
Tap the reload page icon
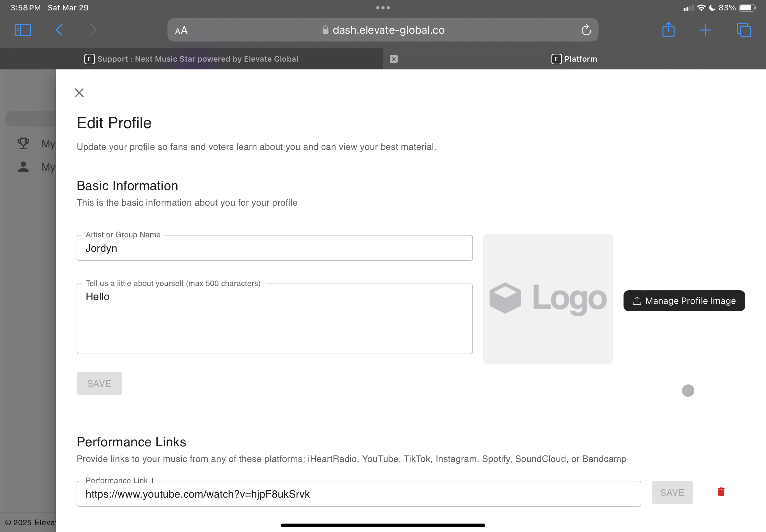coord(586,30)
